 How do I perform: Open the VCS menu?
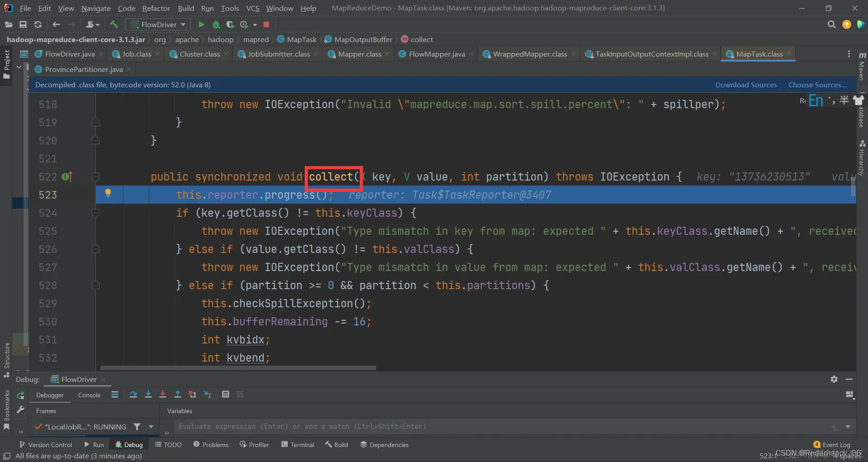point(253,8)
